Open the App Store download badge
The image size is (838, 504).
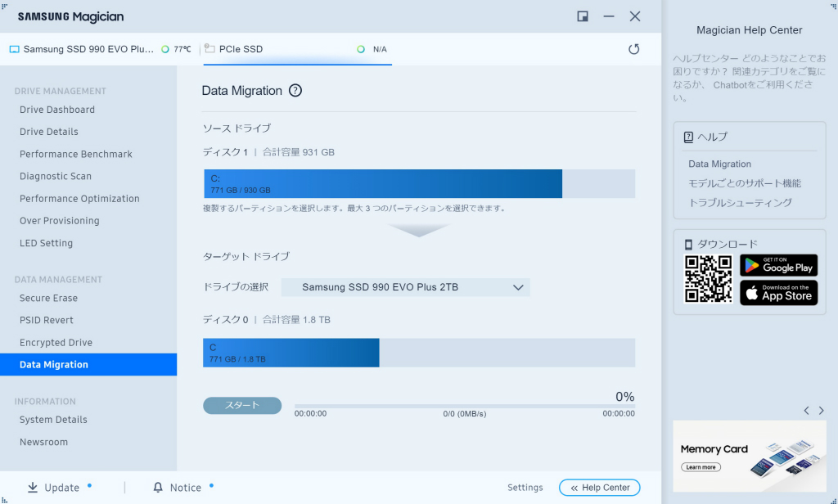click(x=779, y=293)
